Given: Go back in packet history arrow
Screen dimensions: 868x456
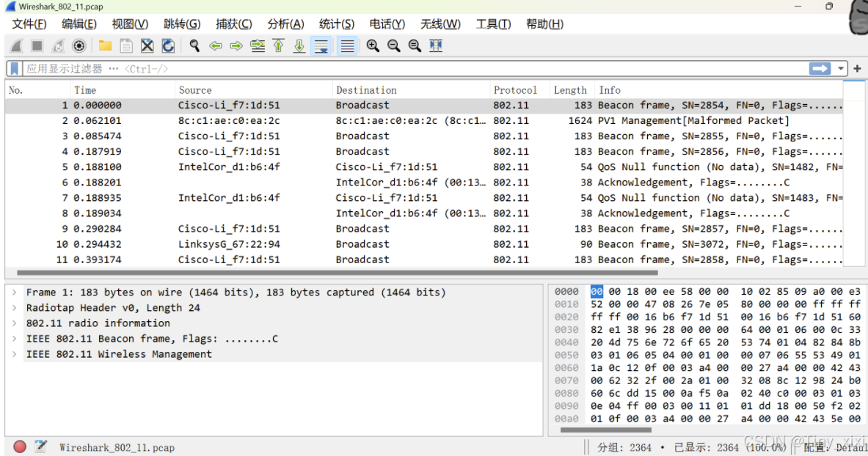Looking at the screenshot, I should click(x=215, y=46).
